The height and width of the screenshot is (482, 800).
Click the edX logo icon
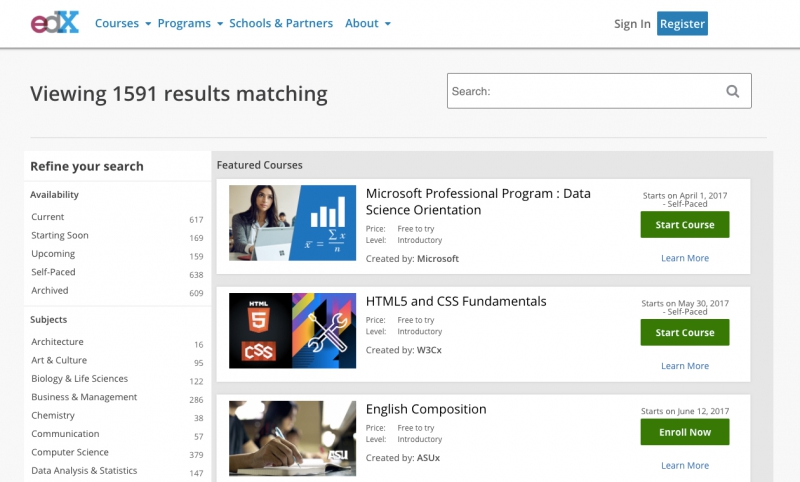coord(54,23)
